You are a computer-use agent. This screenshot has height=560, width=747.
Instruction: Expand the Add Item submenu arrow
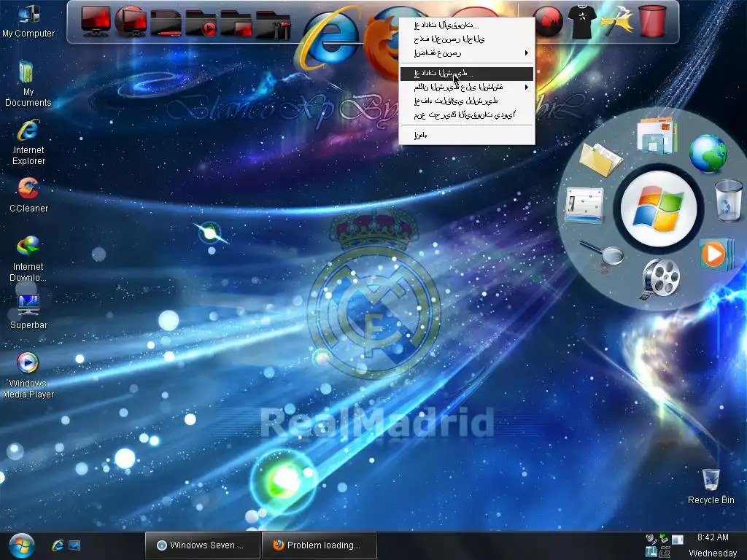[527, 52]
